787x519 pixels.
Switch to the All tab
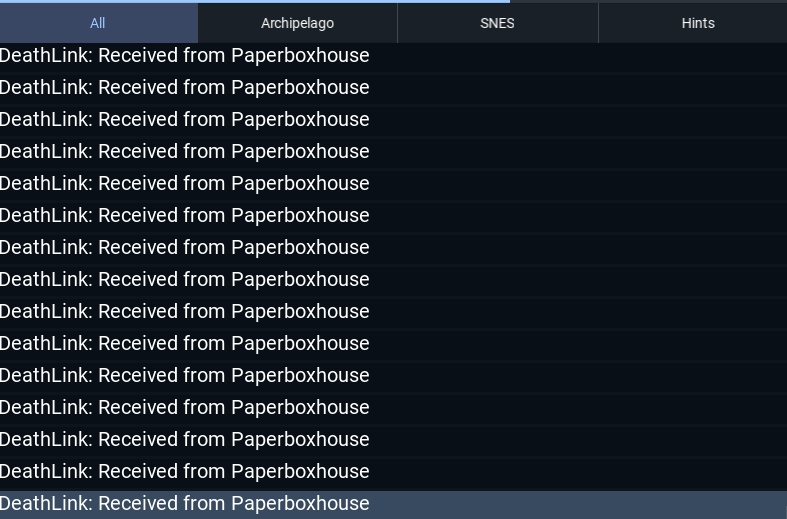click(x=98, y=23)
